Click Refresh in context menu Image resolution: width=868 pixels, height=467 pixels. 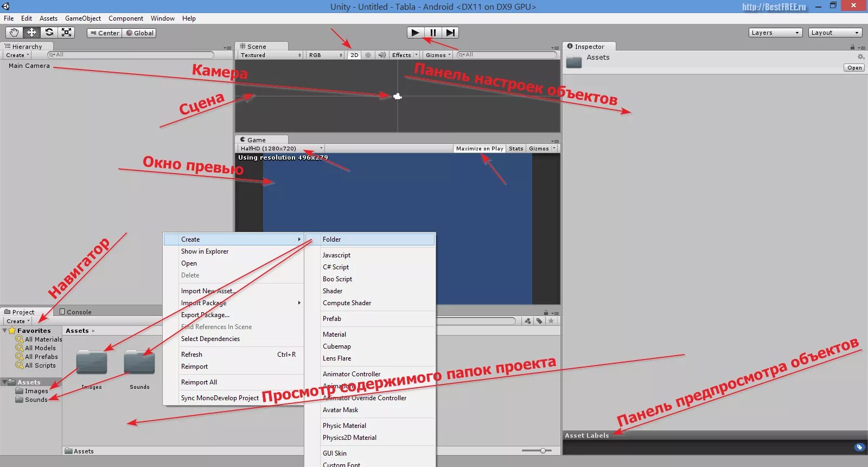pyautogui.click(x=233, y=355)
